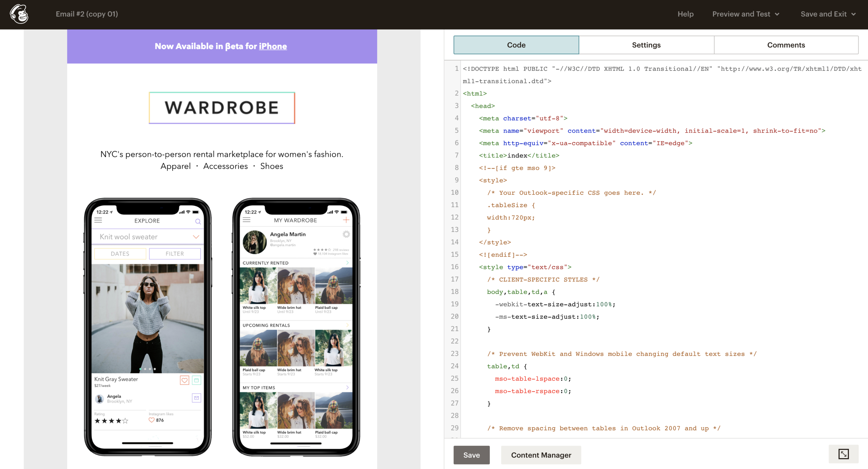Viewport: 868px width, 469px height.
Task: Toggle the editor expand/collapse icon
Action: point(843,454)
